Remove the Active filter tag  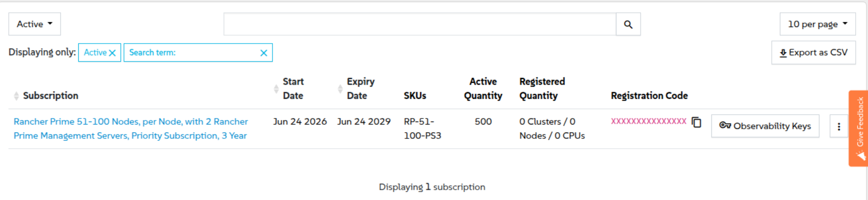[x=112, y=53]
